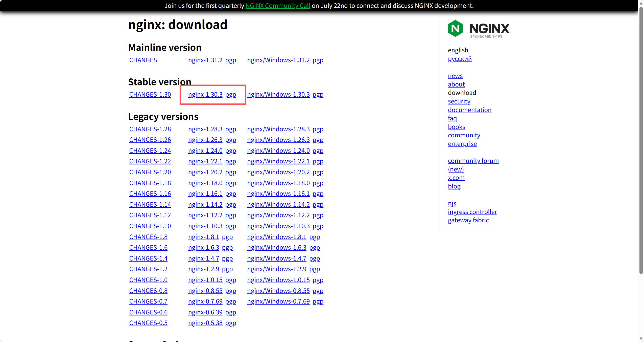The width and height of the screenshot is (644, 342).
Task: Download nginx-1.12.2 source
Action: click(205, 215)
